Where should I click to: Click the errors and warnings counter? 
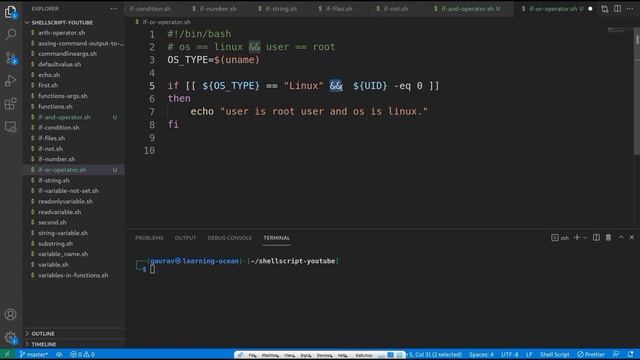point(82,354)
